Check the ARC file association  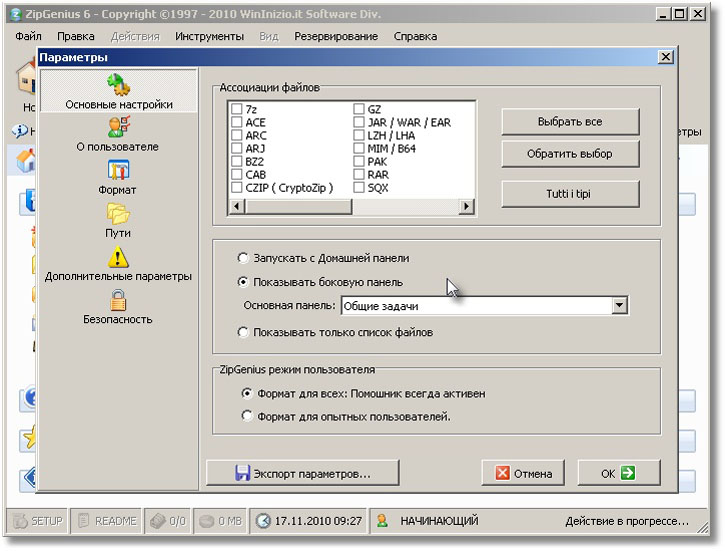click(x=237, y=135)
